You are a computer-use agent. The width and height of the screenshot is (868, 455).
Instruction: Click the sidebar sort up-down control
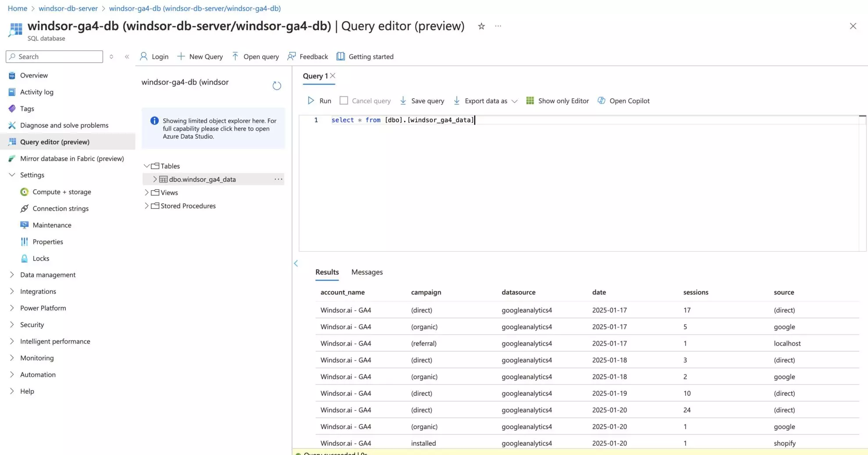(x=111, y=56)
